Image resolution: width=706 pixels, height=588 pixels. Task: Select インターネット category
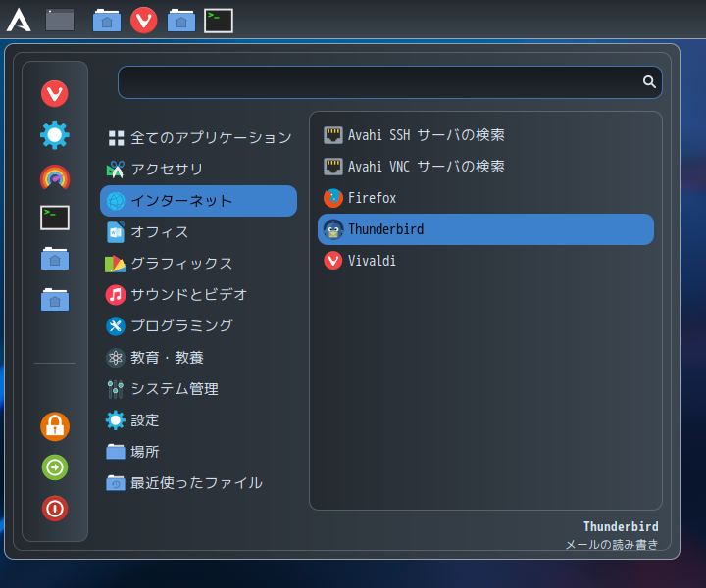click(x=198, y=201)
